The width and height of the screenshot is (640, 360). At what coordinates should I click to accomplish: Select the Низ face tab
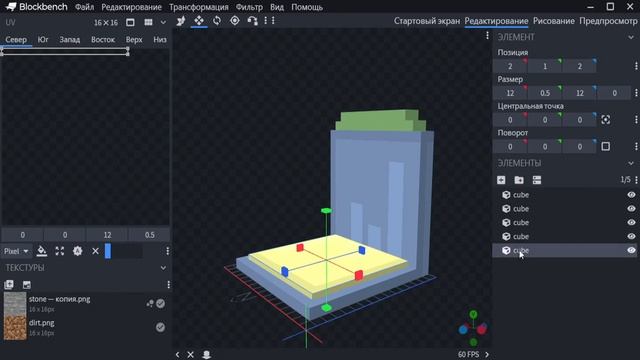coord(160,40)
